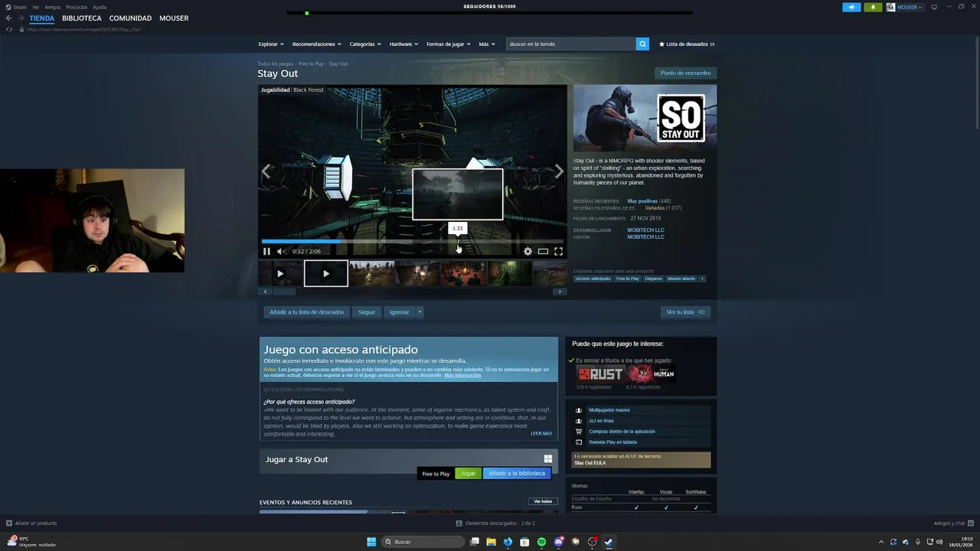980x551 pixels.
Task: Show next media with right arrow
Action: point(559,171)
